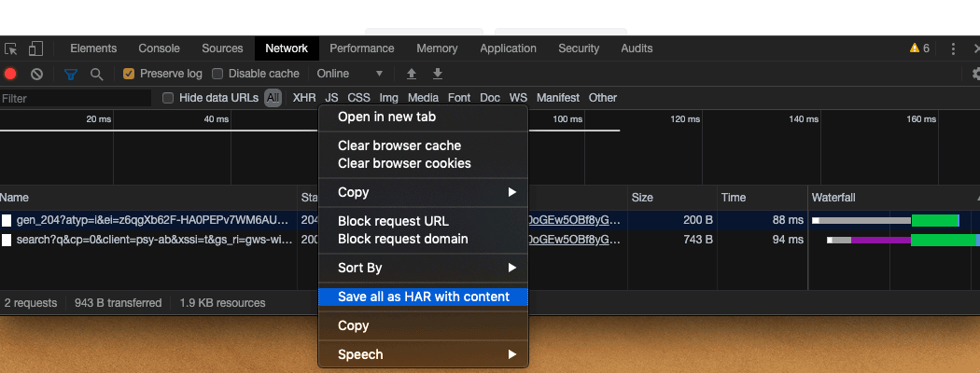Stop recording network log red button

point(11,74)
